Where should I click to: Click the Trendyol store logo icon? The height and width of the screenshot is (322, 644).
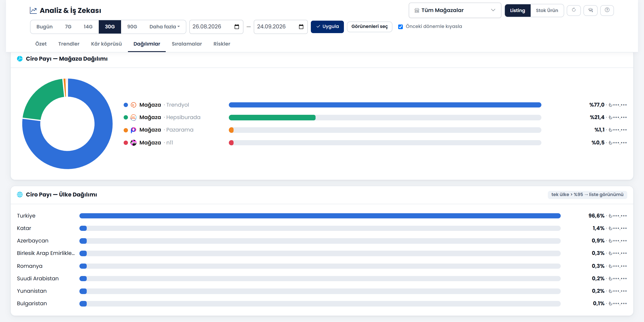tap(134, 105)
